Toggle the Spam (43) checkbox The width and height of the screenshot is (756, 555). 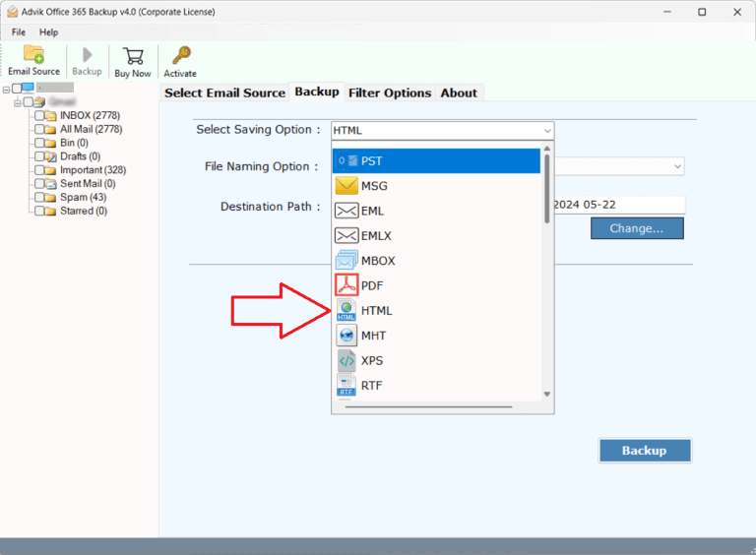tap(39, 197)
